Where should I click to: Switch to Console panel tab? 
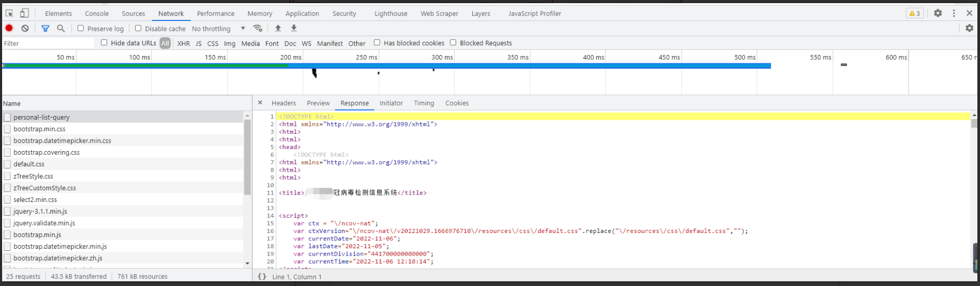point(97,14)
